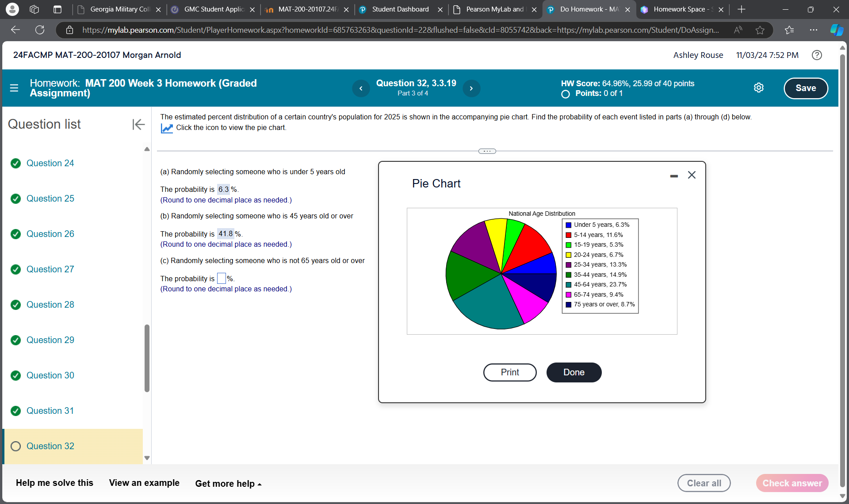This screenshot has height=504, width=849.
Task: Select Question 29 in the list
Action: [50, 340]
